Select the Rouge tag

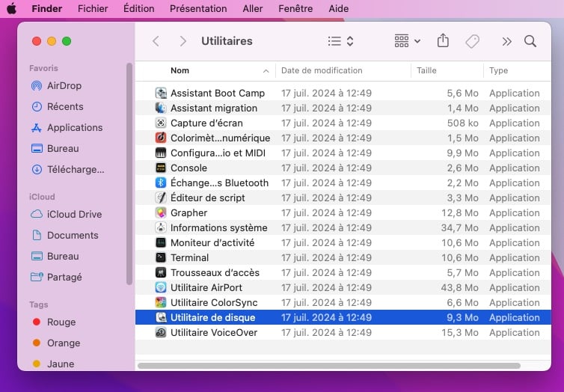(x=54, y=322)
